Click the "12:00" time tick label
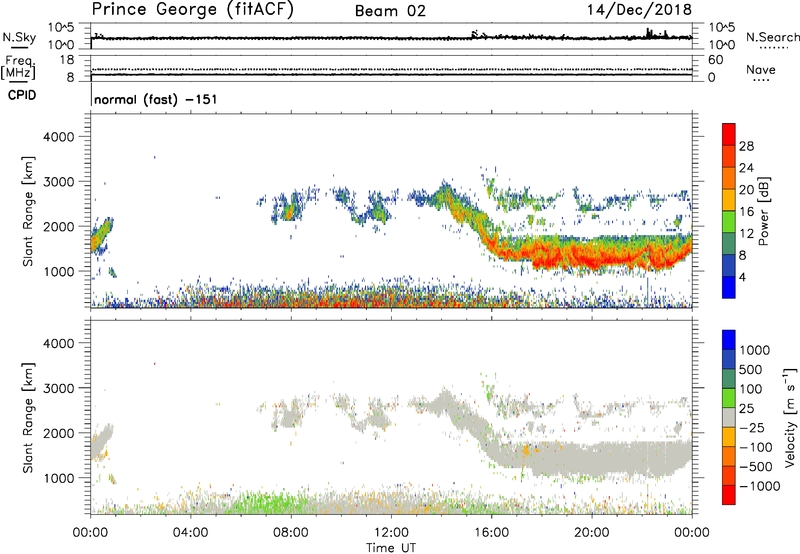 point(391,533)
